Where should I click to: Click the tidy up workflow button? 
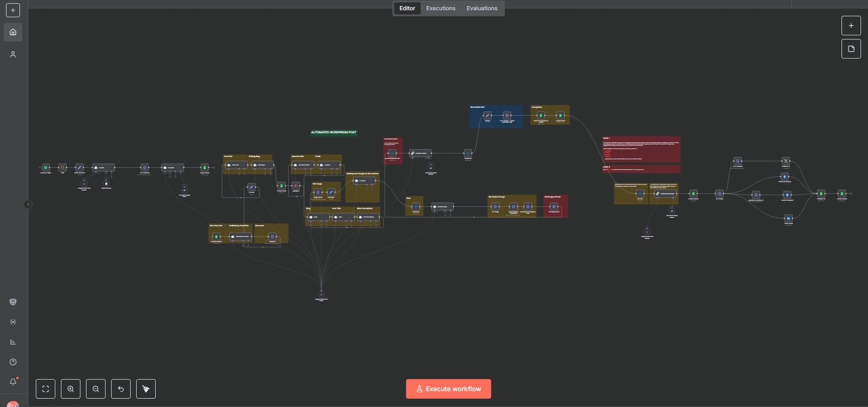point(146,389)
